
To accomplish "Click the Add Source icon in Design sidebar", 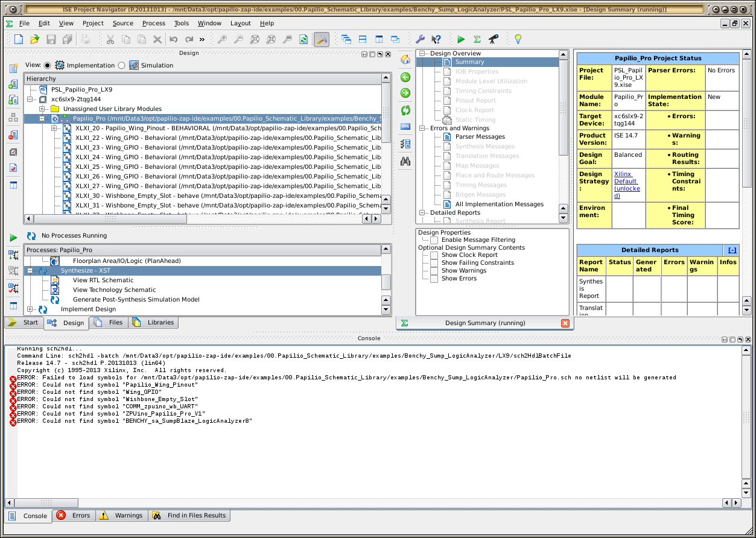I will click(13, 84).
